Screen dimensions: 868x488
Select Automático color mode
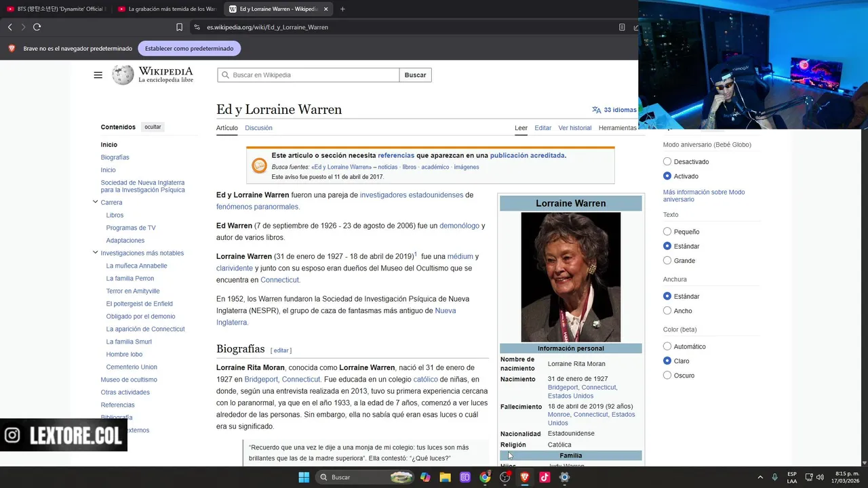pyautogui.click(x=667, y=346)
